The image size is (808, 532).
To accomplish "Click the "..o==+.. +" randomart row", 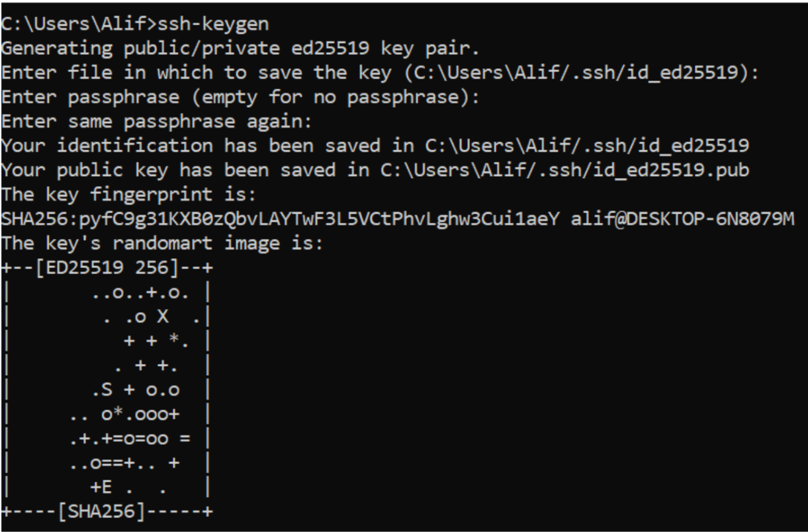I will click(x=124, y=462).
